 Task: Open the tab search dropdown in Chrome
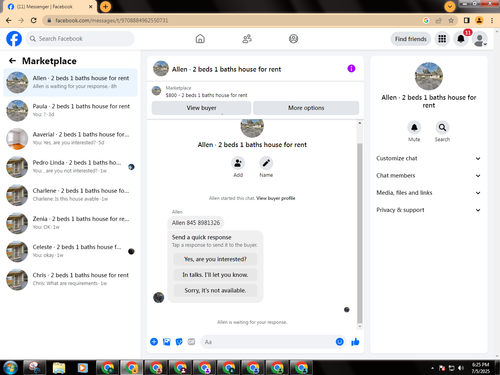tap(450, 6)
